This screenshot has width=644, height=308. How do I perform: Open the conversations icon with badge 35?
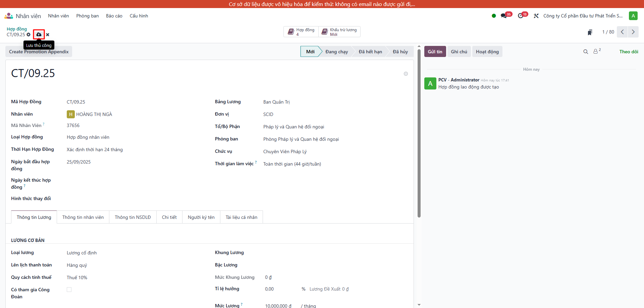coord(504,16)
